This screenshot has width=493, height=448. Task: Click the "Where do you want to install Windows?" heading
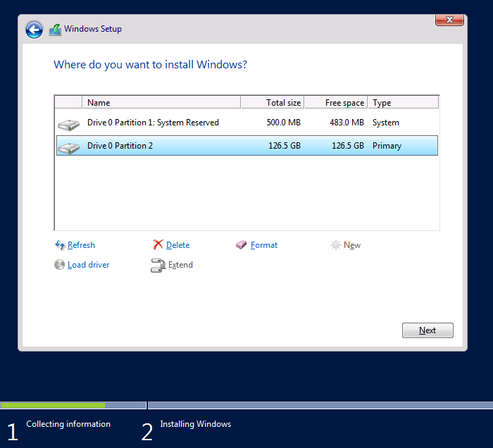150,64
